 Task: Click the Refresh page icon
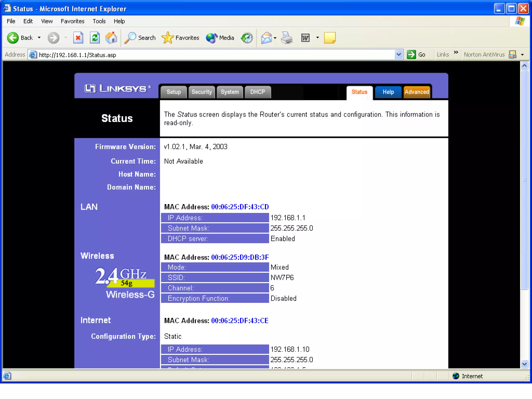(x=95, y=38)
